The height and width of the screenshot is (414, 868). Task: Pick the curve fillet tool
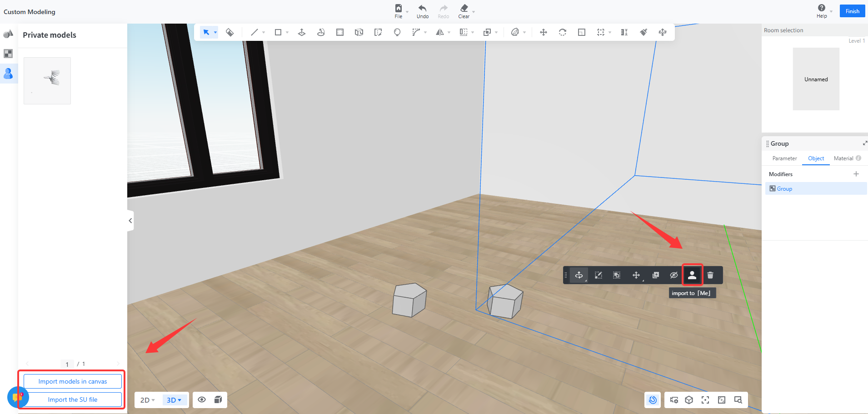point(416,32)
